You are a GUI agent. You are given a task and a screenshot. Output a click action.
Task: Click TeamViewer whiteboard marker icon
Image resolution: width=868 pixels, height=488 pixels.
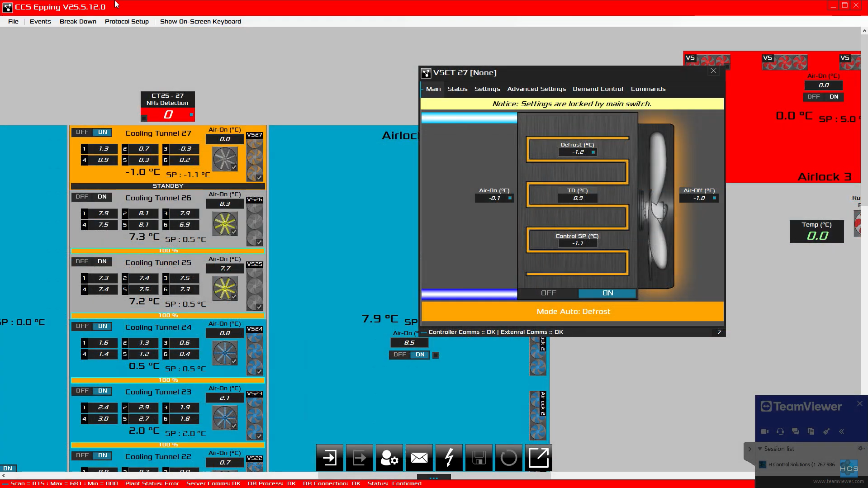826,431
